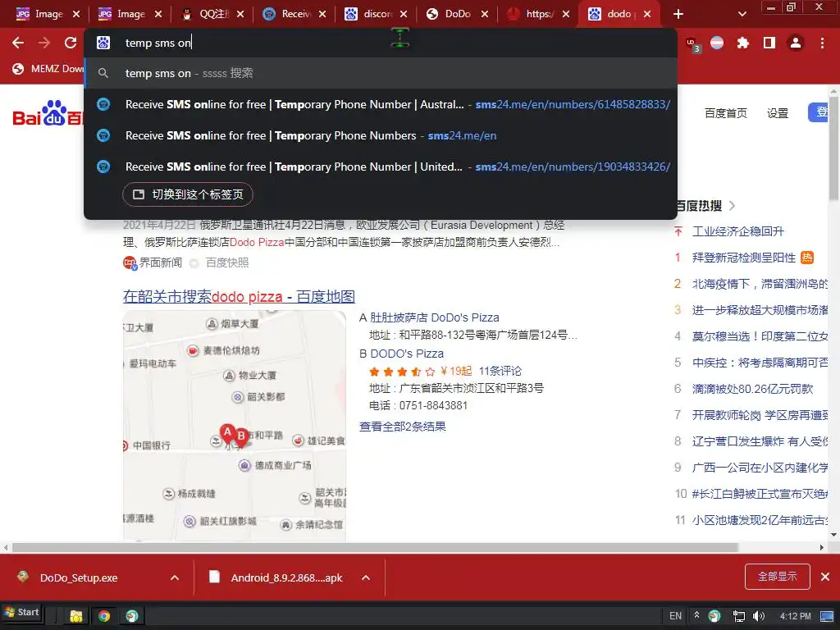Click the page horizontal scrollbar
Viewport: 840px width, 630px height.
pos(375,547)
